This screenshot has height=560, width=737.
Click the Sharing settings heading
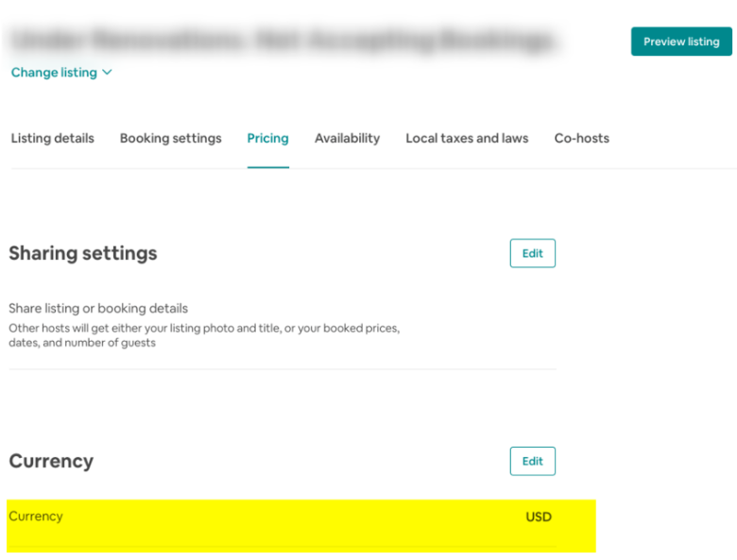tap(83, 253)
